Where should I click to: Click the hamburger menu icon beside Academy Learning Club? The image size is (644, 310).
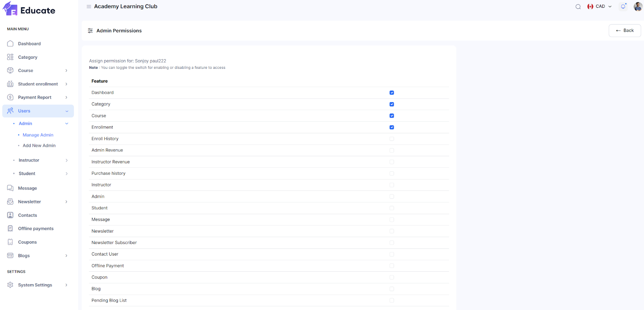click(x=89, y=6)
